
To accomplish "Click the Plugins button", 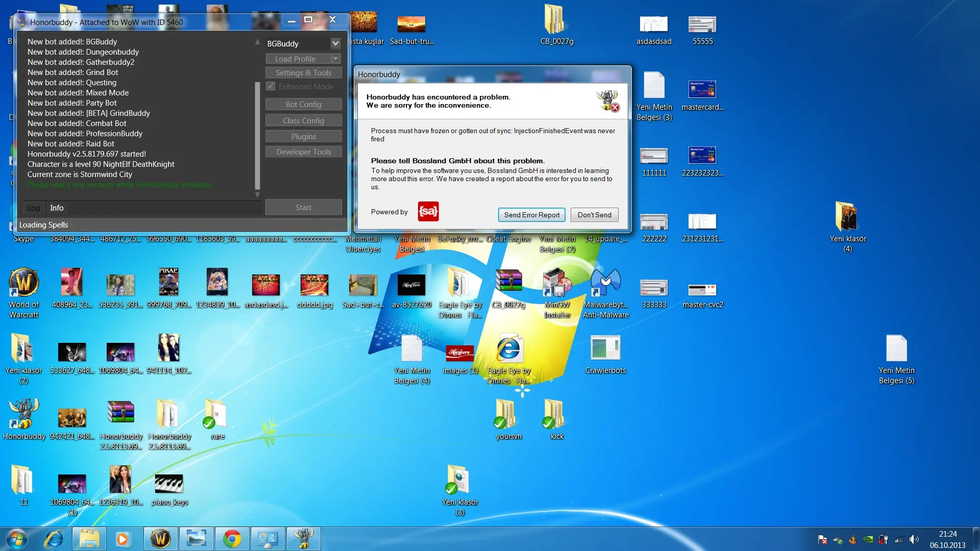I will pos(303,136).
